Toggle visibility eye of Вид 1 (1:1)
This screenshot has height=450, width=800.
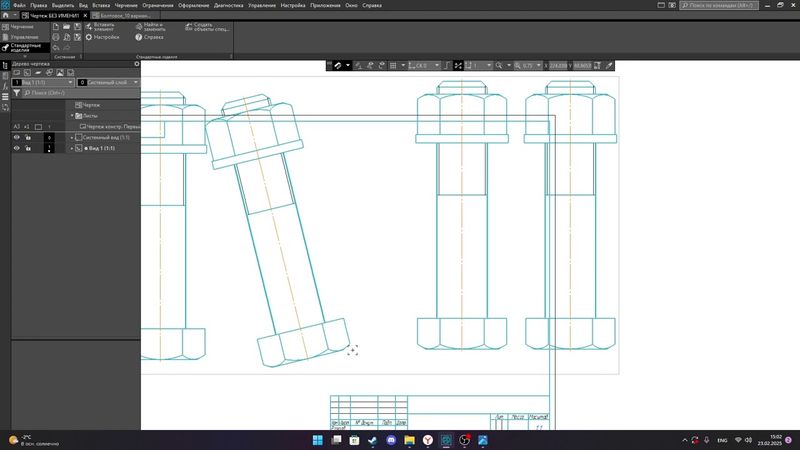16,148
